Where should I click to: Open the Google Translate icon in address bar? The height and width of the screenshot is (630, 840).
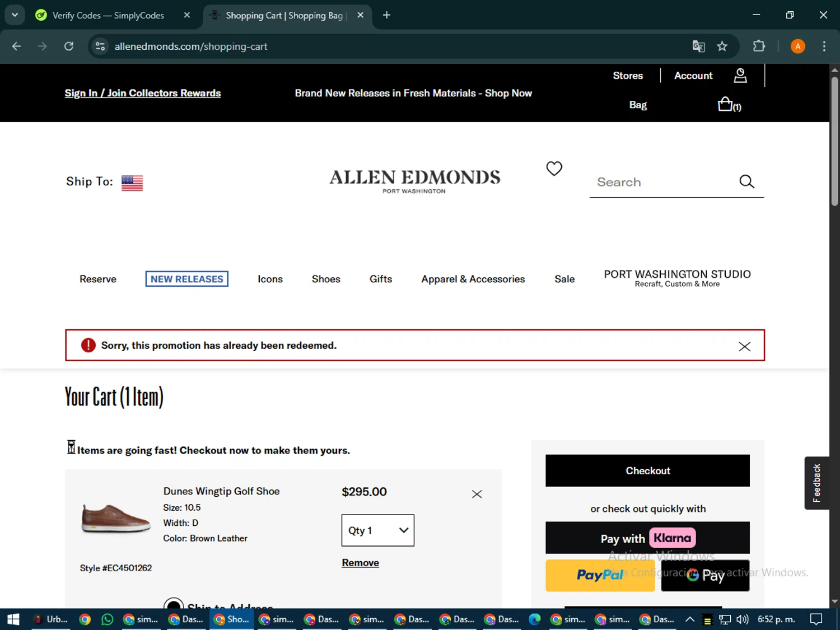click(698, 46)
